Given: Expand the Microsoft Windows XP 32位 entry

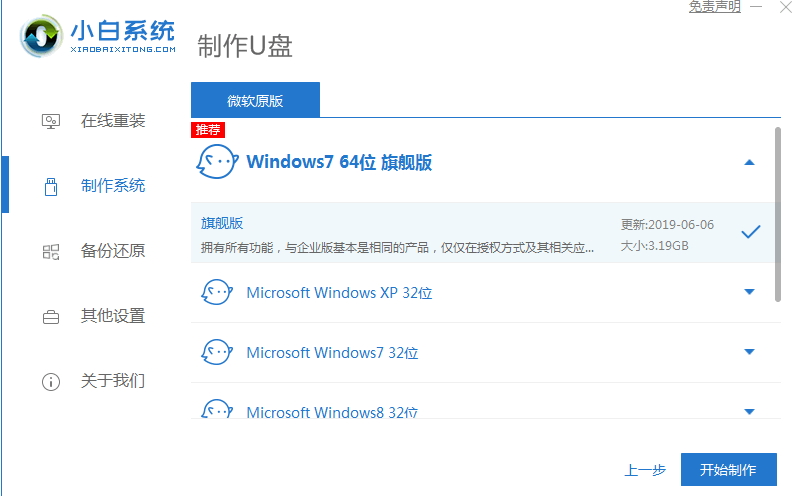Looking at the screenshot, I should click(x=750, y=292).
